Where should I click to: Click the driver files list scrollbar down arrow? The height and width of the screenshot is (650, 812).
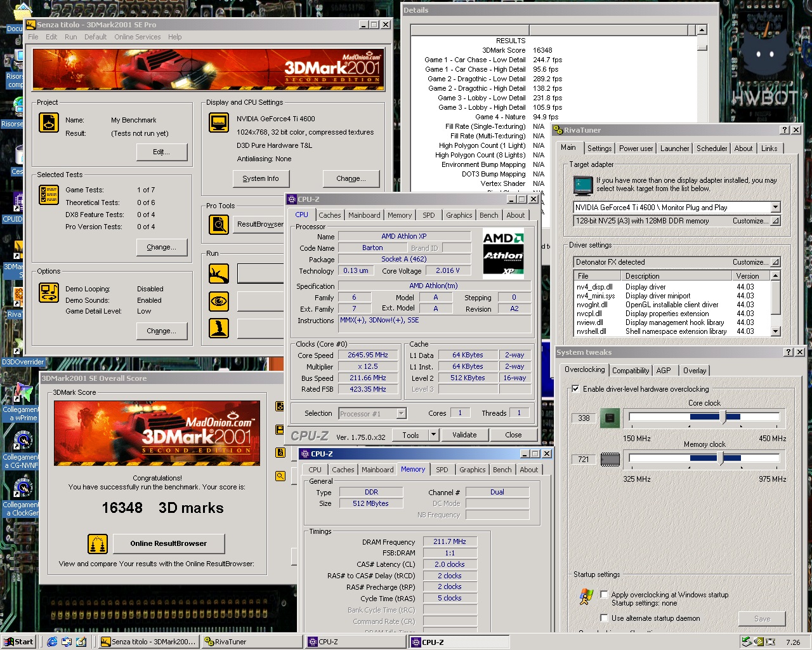click(775, 331)
